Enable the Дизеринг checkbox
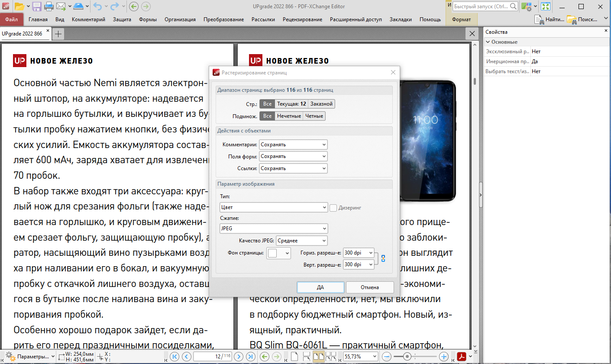The image size is (611, 364). [x=333, y=208]
